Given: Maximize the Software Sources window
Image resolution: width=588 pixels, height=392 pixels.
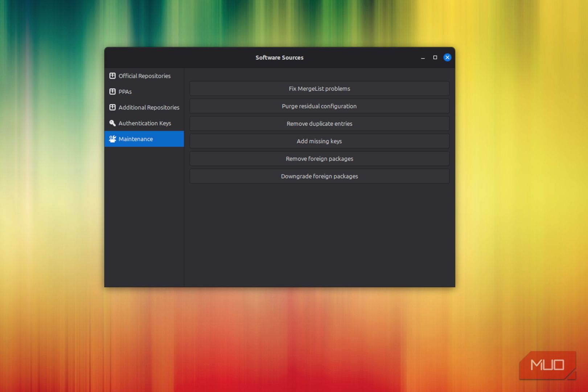Looking at the screenshot, I should 435,57.
